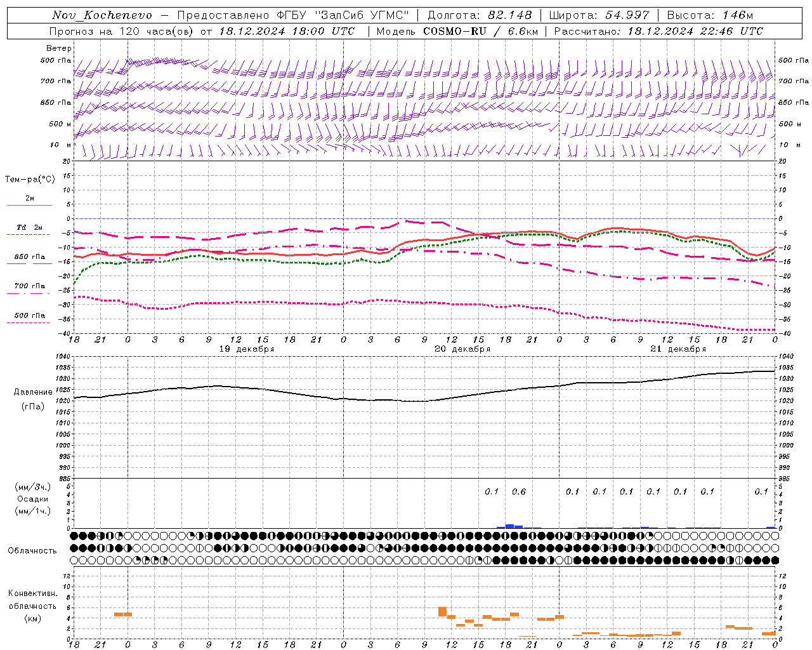812x650 pixels.
Task: Click the '20 декабря' date label
Action: (462, 349)
